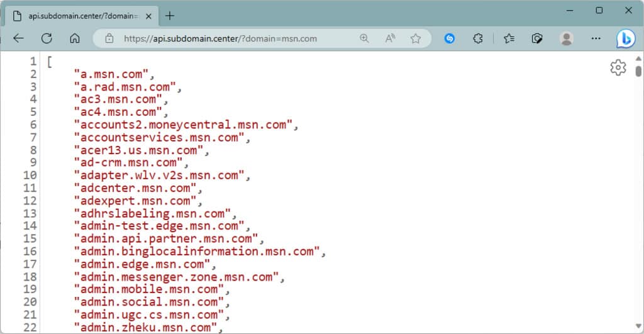The height and width of the screenshot is (334, 644).
Task: Click the scroll up arrow on scrollbar
Action: tap(638, 58)
